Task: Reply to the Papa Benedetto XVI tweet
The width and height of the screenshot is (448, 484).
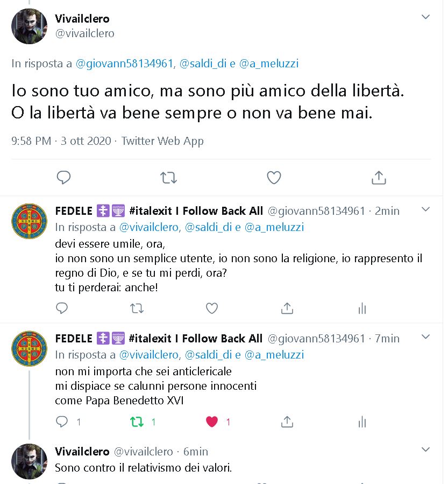Action: [x=62, y=422]
